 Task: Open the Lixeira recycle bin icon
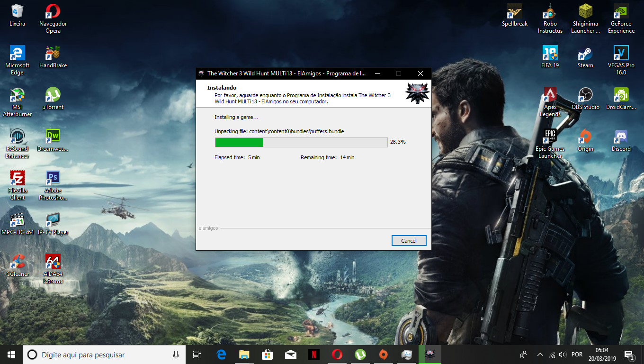tap(18, 16)
